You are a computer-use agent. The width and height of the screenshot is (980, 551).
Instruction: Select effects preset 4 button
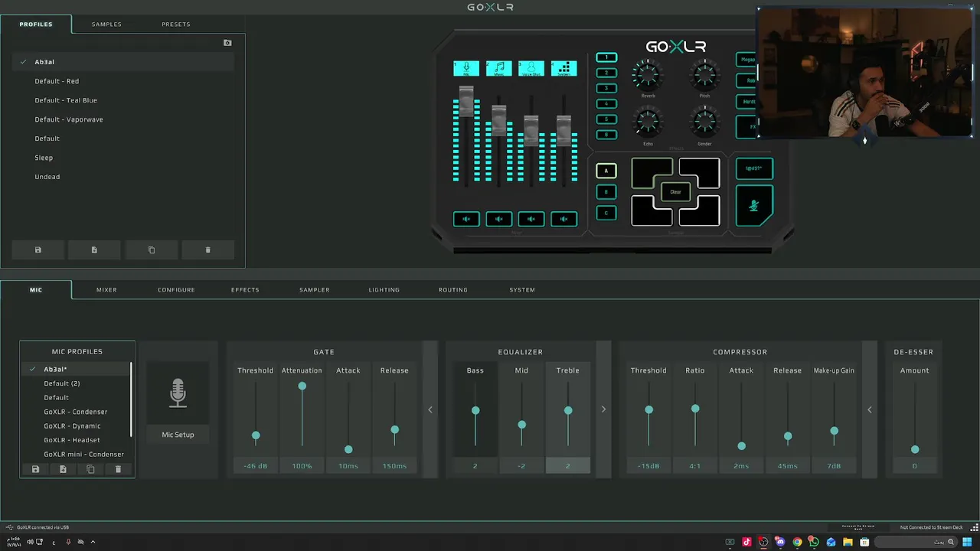(606, 104)
